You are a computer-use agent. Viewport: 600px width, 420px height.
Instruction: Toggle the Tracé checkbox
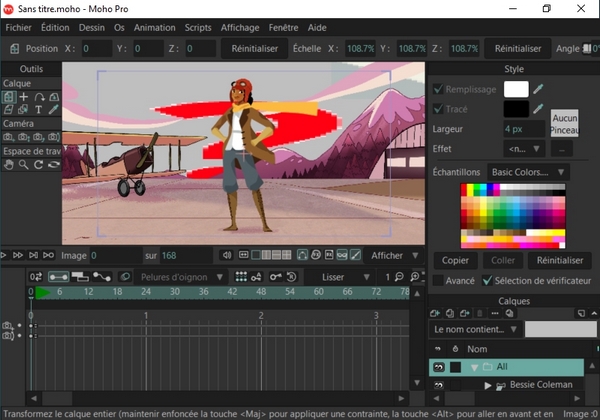(438, 109)
